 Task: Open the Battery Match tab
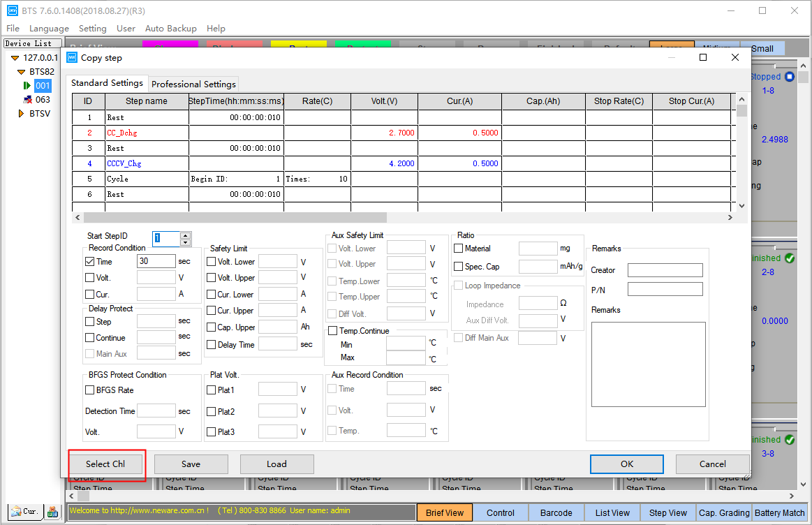(x=779, y=512)
